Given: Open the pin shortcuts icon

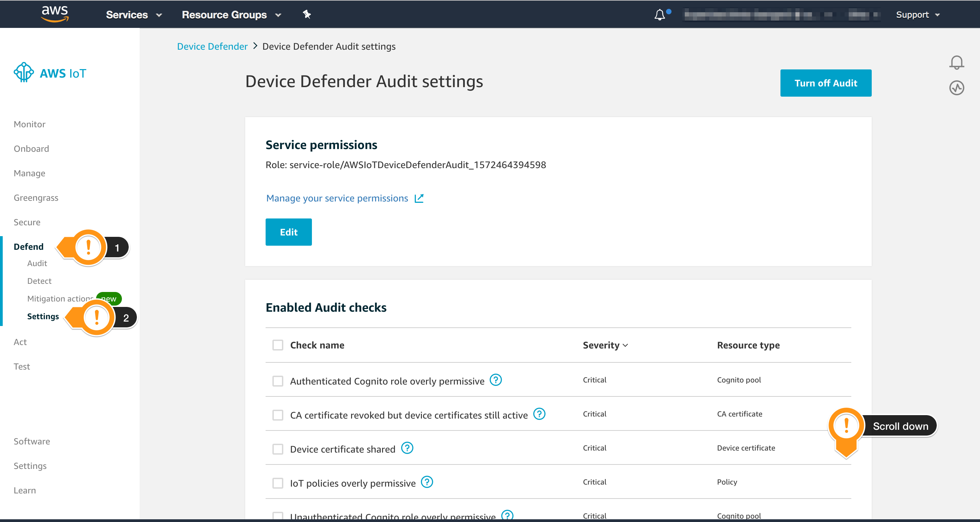Looking at the screenshot, I should point(306,14).
